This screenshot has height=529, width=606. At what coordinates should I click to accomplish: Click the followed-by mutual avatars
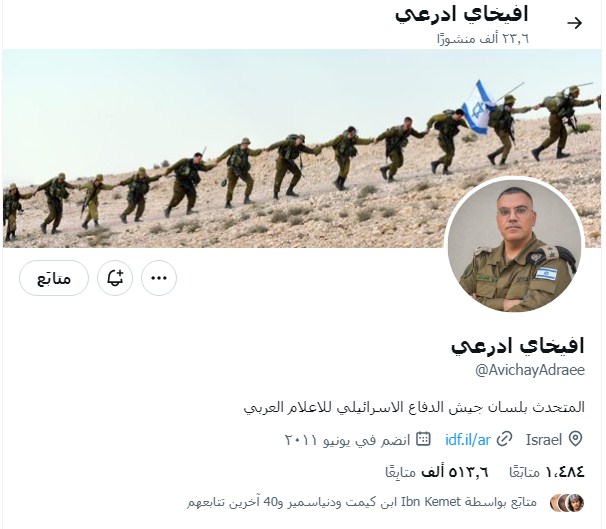pos(567,503)
